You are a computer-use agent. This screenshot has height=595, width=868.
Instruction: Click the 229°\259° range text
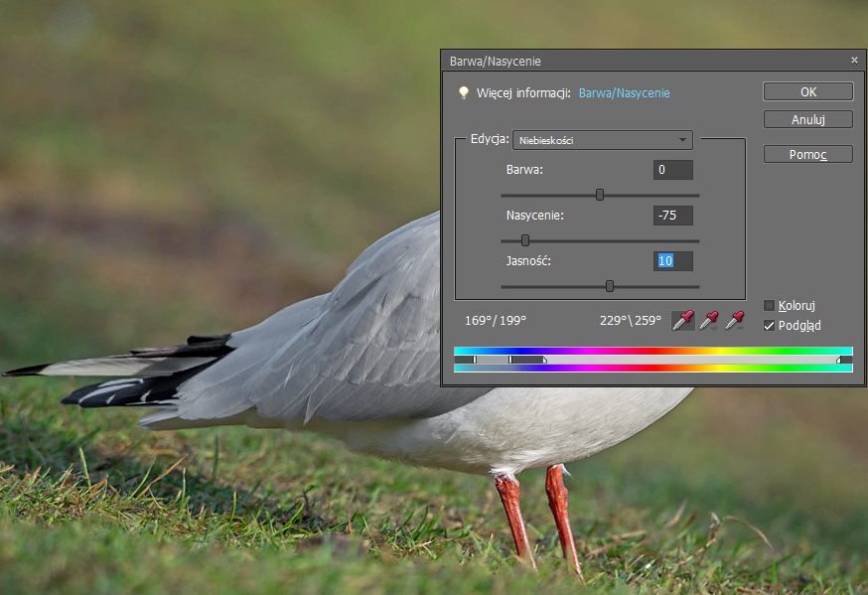coord(631,321)
